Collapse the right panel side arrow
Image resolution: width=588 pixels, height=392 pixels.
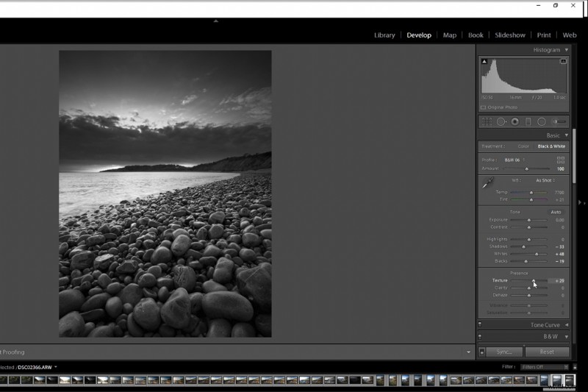point(580,202)
